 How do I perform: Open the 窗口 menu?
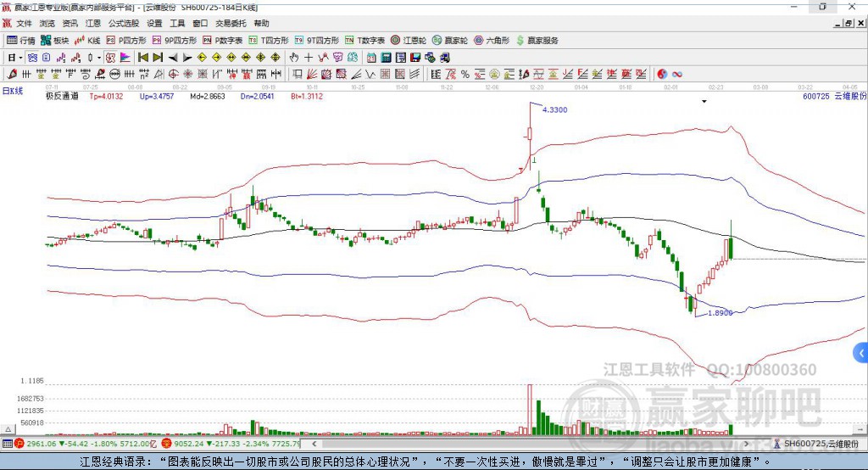coord(200,23)
